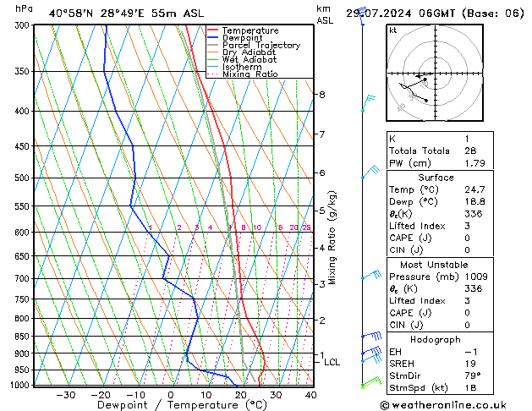Click the date '29.07.2024 06GMT (Base: 06)'
Screen dimensions: 532x411
pyautogui.click(x=435, y=14)
